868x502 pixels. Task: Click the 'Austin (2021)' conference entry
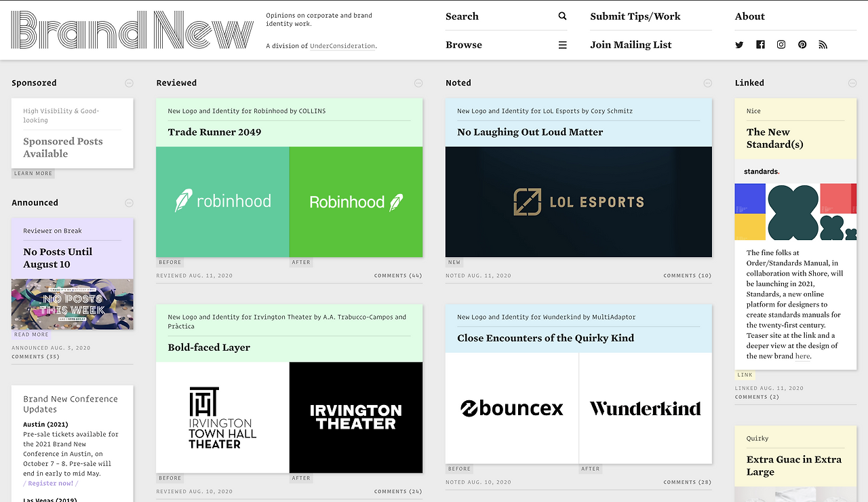tap(45, 425)
